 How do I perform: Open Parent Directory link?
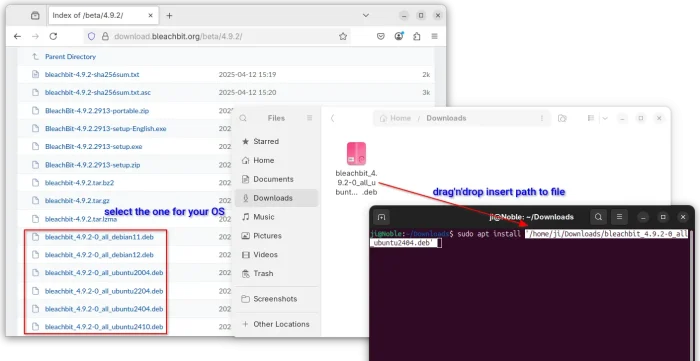coord(70,57)
